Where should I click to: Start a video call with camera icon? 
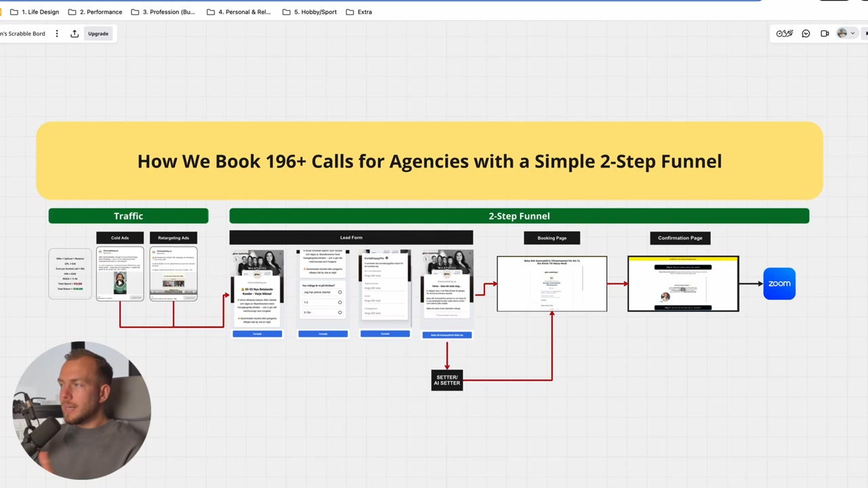tap(825, 33)
